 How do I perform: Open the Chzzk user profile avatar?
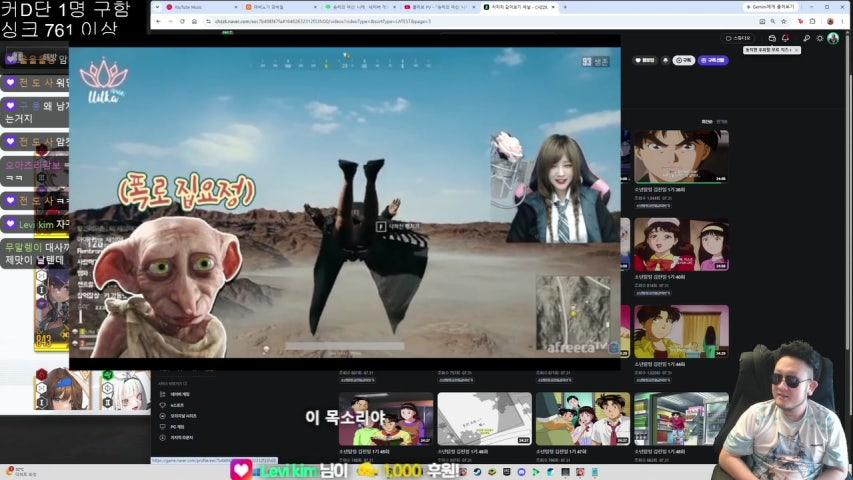click(833, 38)
